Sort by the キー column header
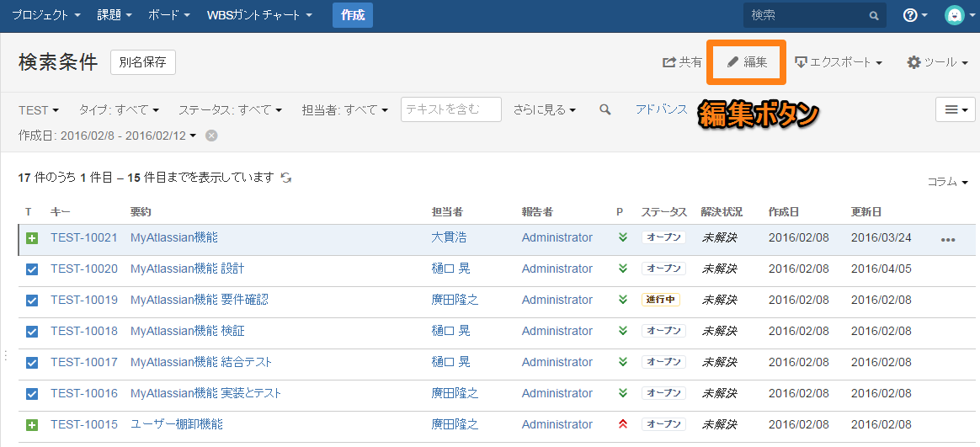 (61, 212)
